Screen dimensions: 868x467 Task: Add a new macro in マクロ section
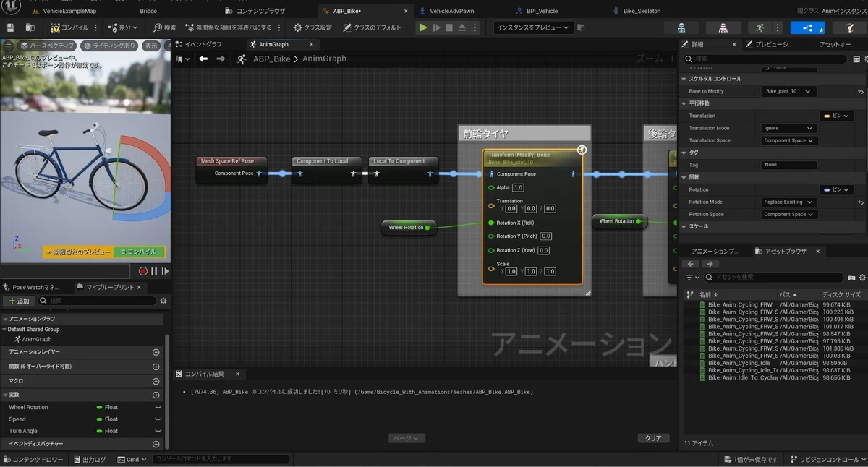click(x=156, y=381)
